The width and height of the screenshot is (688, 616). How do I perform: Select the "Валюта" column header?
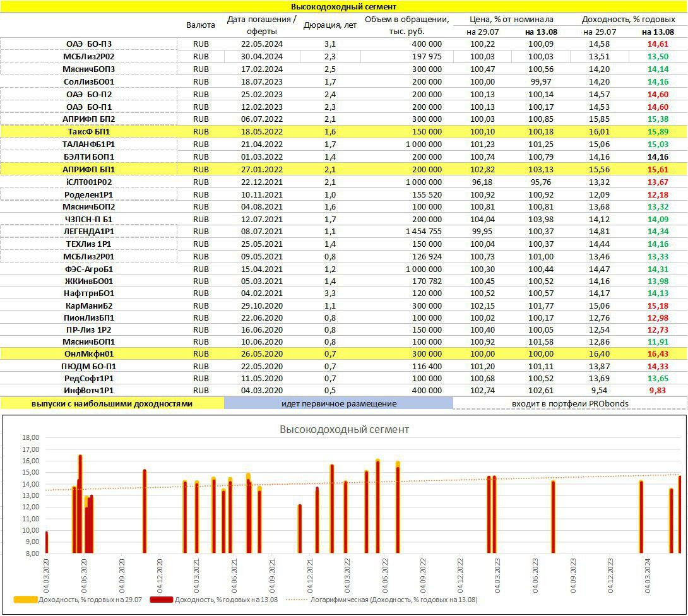click(200, 25)
